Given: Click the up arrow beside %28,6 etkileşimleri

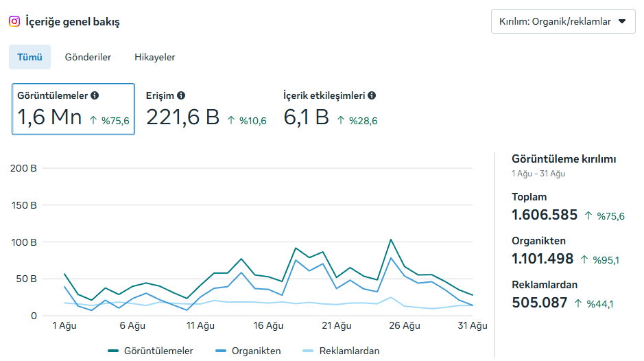Looking at the screenshot, I should pyautogui.click(x=341, y=120).
